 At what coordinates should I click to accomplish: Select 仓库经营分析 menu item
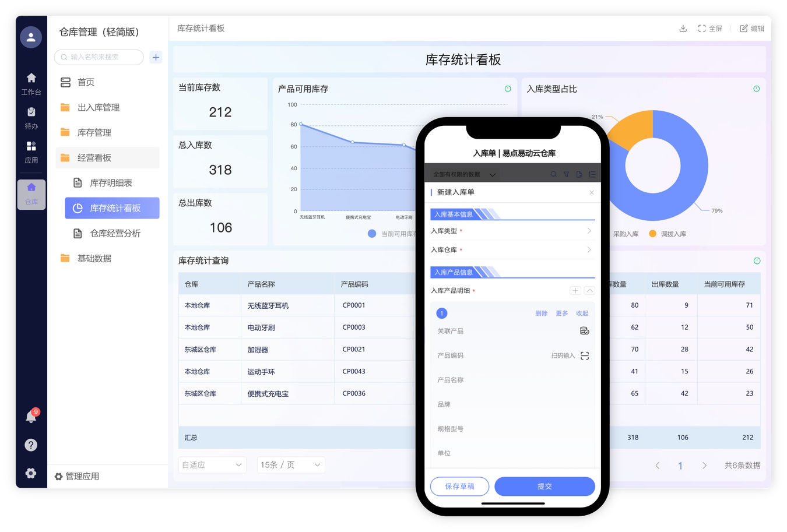tap(115, 233)
